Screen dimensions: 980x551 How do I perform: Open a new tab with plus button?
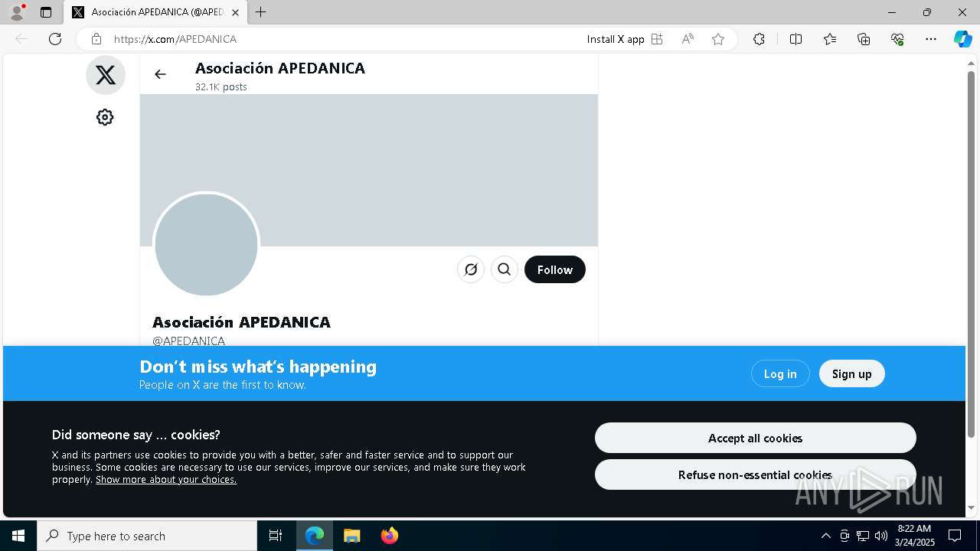[261, 12]
